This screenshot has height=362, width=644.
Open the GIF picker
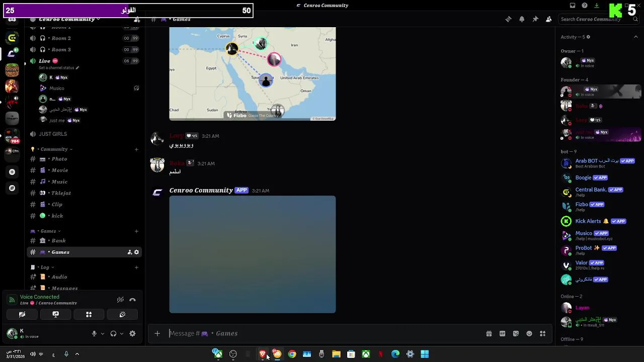[502, 333]
